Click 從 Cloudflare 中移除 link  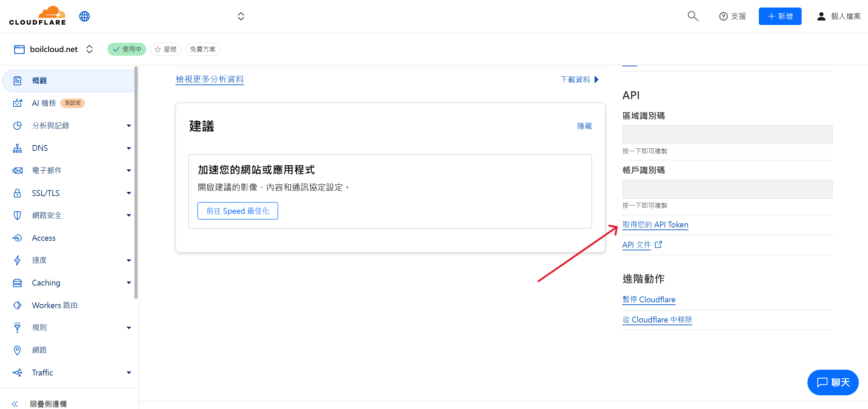(x=657, y=320)
